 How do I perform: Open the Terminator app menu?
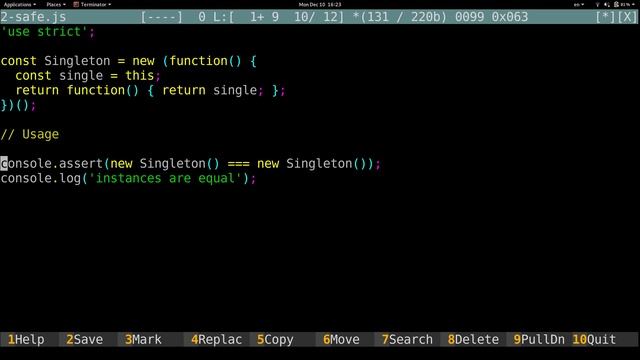pyautogui.click(x=93, y=4)
